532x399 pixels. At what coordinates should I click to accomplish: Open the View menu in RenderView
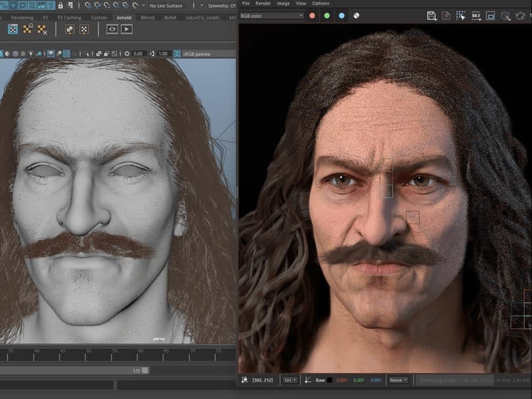coord(301,3)
